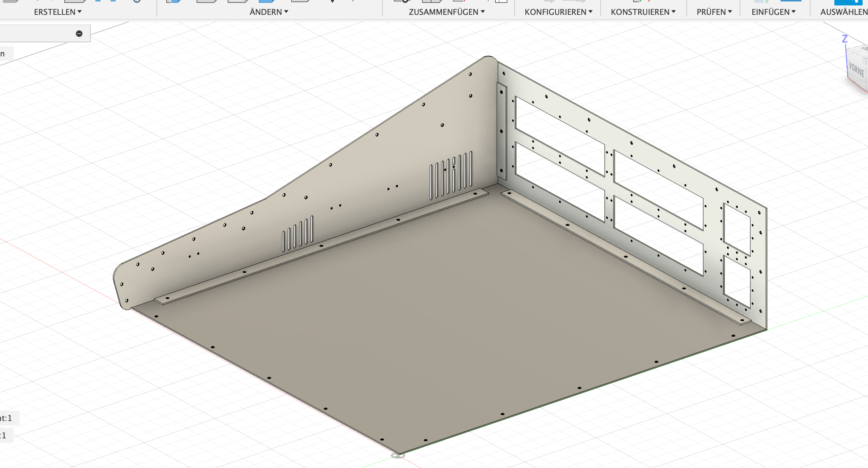Click the AUSWÄHLEN label
The width and height of the screenshot is (868, 468).
coord(843,12)
